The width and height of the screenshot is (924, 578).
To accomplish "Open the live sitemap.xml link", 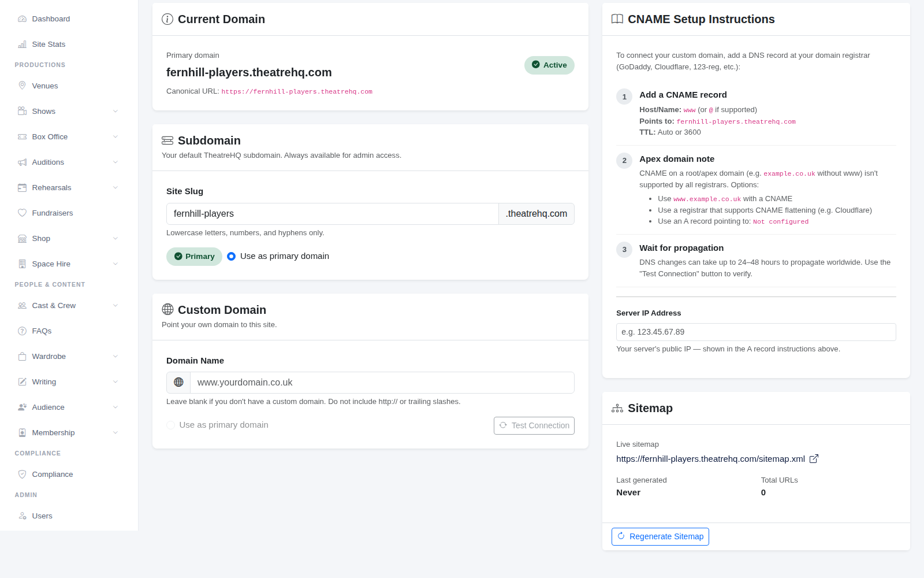I will (x=710, y=459).
